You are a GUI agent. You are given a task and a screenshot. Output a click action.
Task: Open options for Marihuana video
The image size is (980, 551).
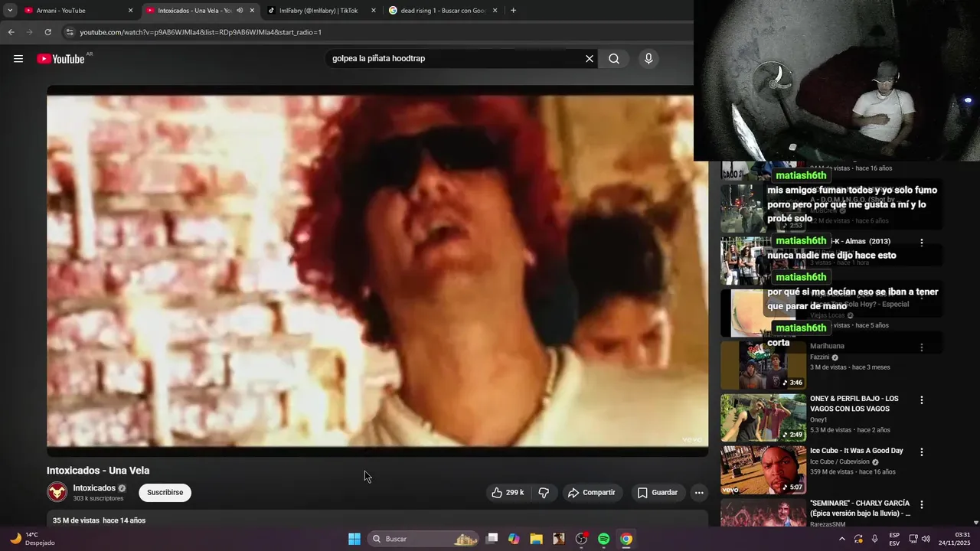(922, 347)
